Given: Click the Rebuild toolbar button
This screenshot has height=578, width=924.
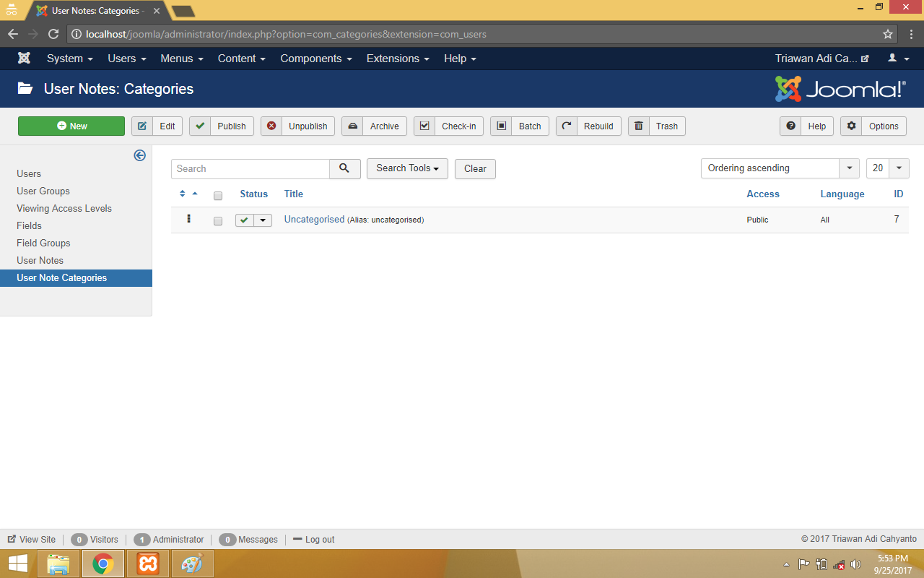Looking at the screenshot, I should tap(588, 126).
